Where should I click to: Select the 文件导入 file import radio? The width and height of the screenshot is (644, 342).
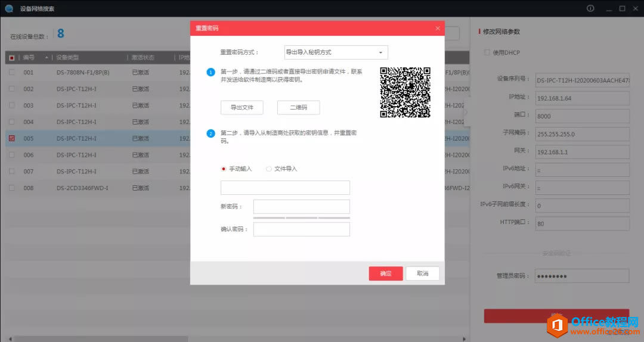[x=268, y=169]
